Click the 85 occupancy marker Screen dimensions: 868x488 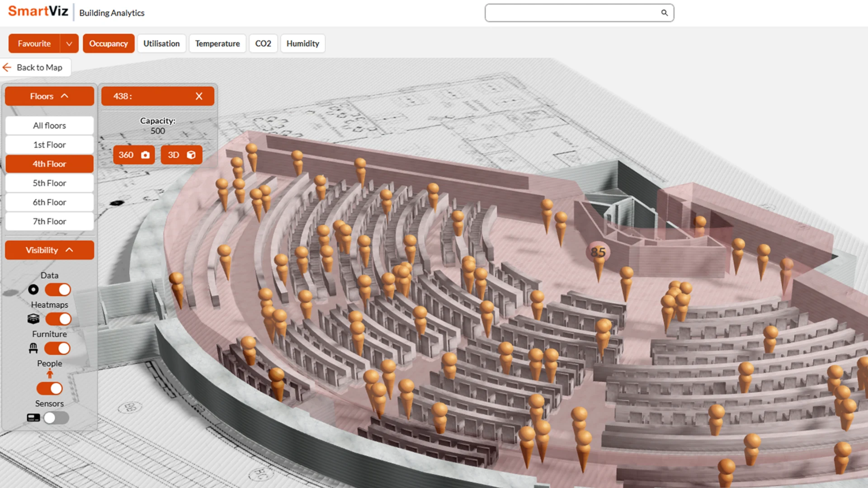[x=598, y=252]
